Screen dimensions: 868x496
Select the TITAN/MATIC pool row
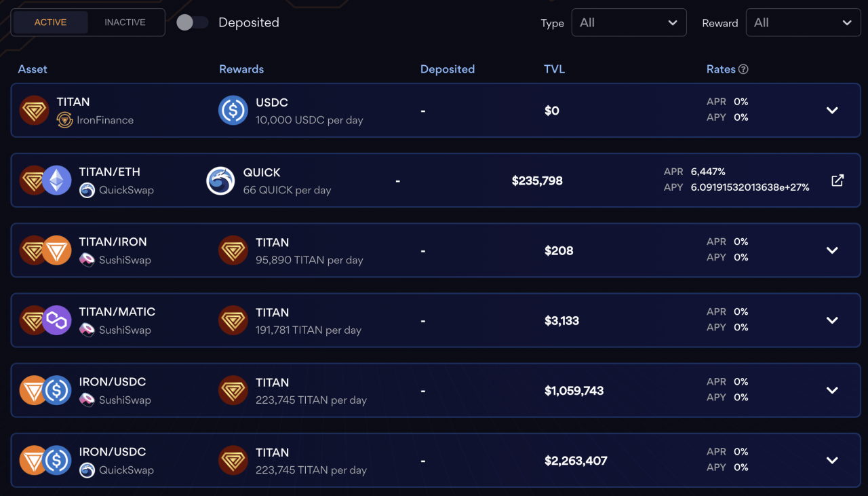coord(434,320)
